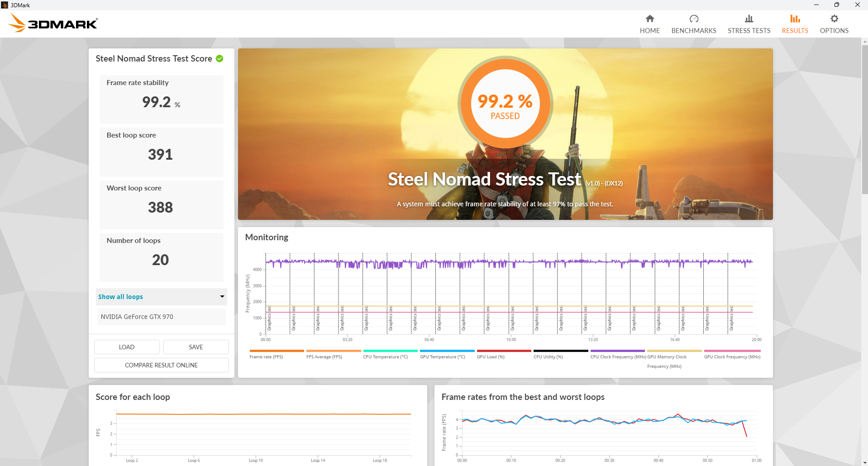Click the LOAD button

tap(127, 347)
